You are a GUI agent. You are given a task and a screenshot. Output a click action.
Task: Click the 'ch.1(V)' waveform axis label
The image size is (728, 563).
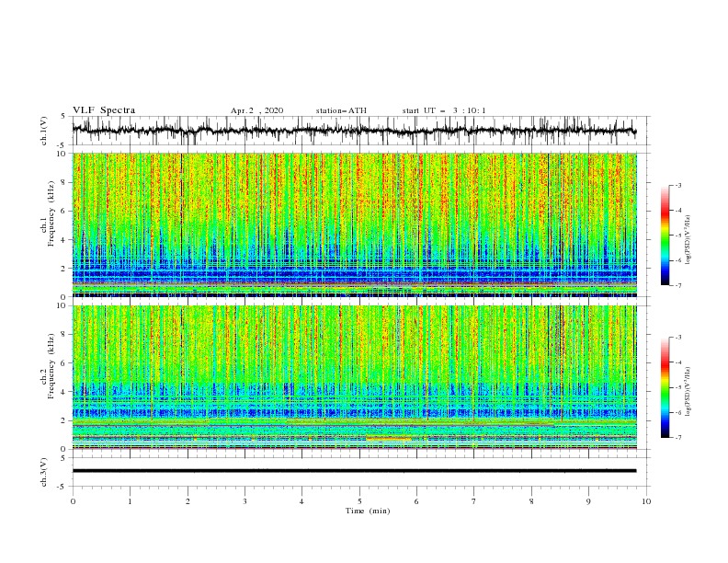(44, 131)
